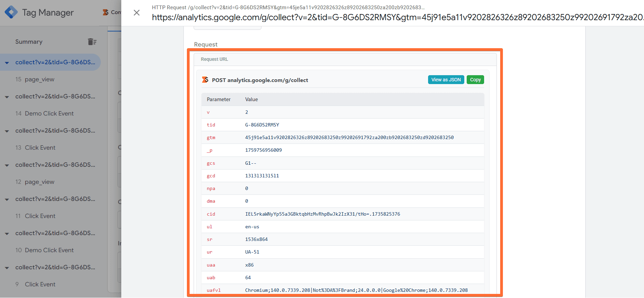Clear events using icon beside Summary
This screenshot has height=298, width=644.
(92, 42)
